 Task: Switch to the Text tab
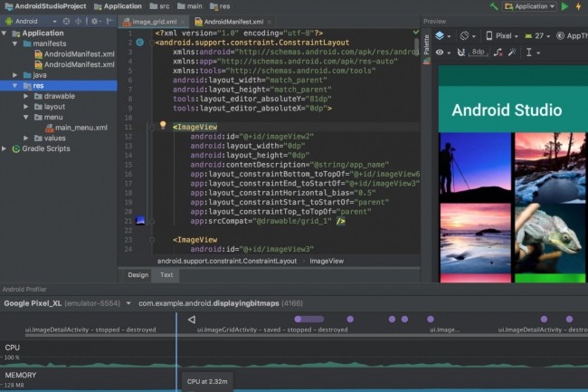point(166,275)
